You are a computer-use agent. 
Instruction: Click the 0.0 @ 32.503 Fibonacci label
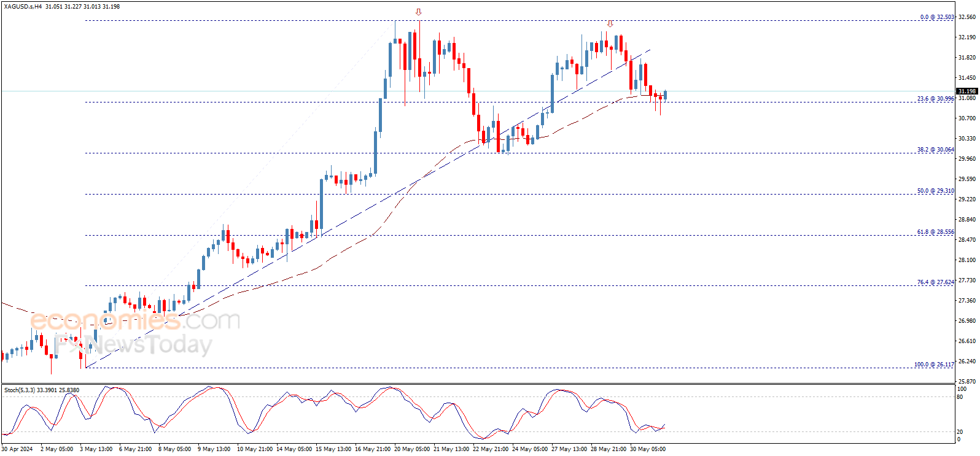[936, 17]
